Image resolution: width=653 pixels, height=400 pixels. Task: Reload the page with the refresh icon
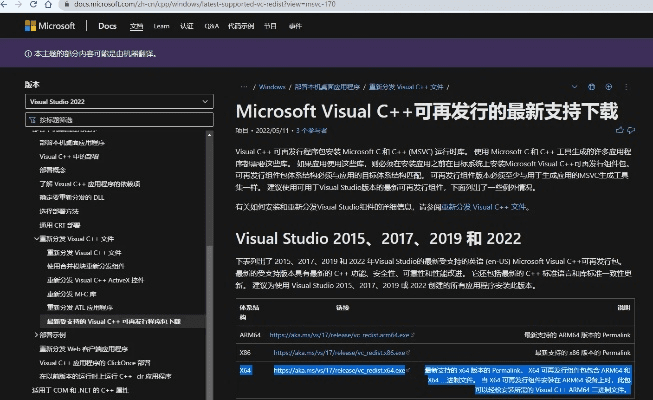click(x=33, y=4)
